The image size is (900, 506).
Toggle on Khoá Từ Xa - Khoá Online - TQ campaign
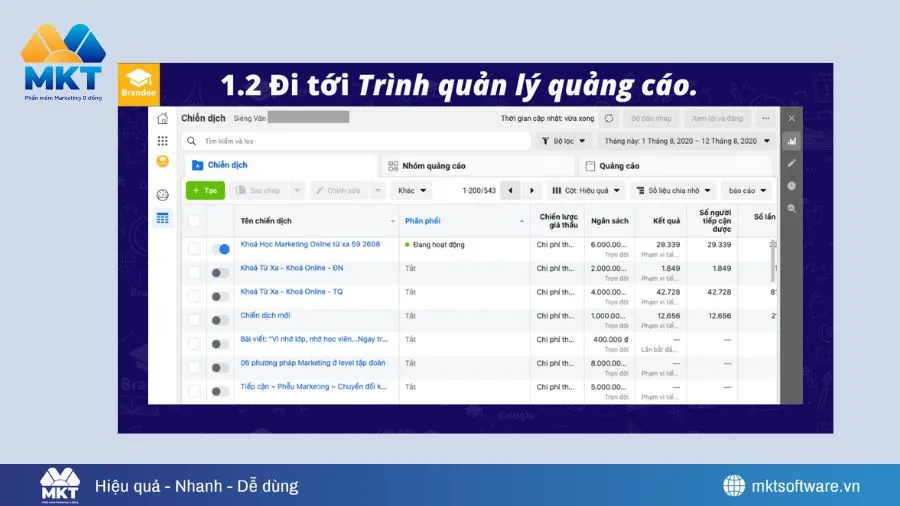[220, 297]
